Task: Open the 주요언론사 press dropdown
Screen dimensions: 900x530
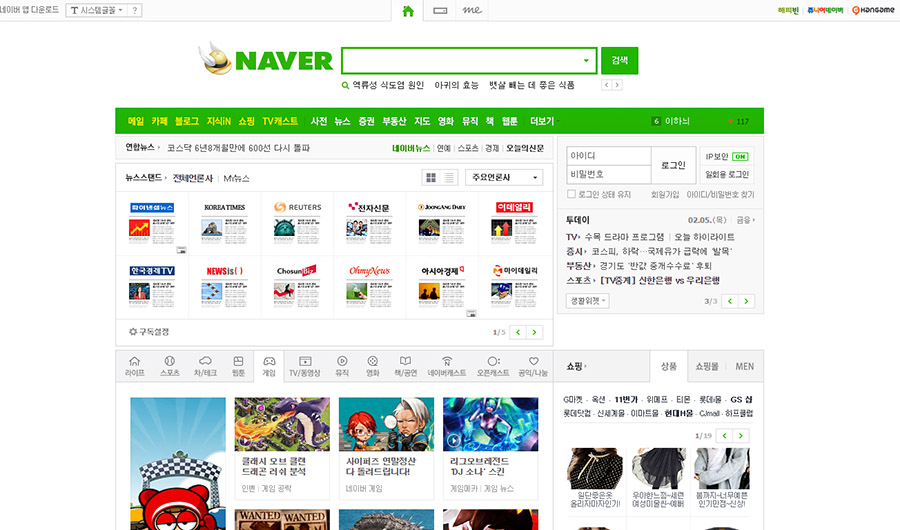Action: (504, 177)
